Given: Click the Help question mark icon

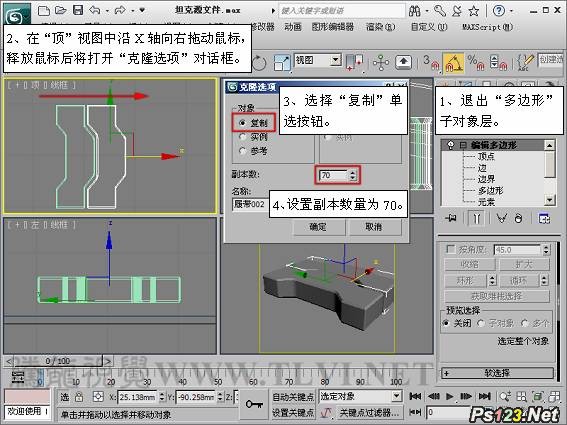Looking at the screenshot, I should (x=499, y=11).
